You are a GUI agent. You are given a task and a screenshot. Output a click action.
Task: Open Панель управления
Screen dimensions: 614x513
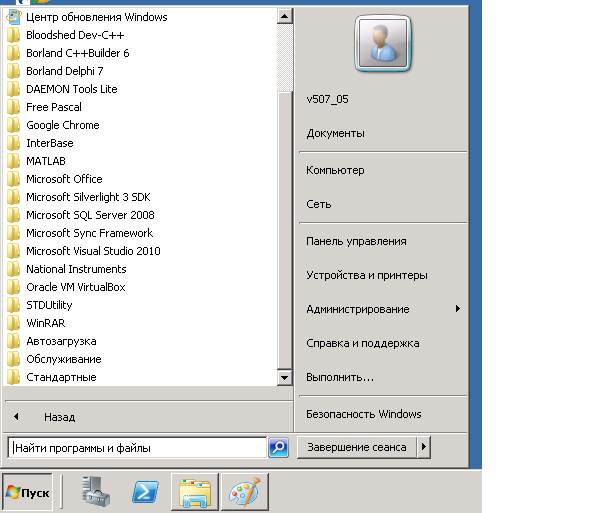356,241
